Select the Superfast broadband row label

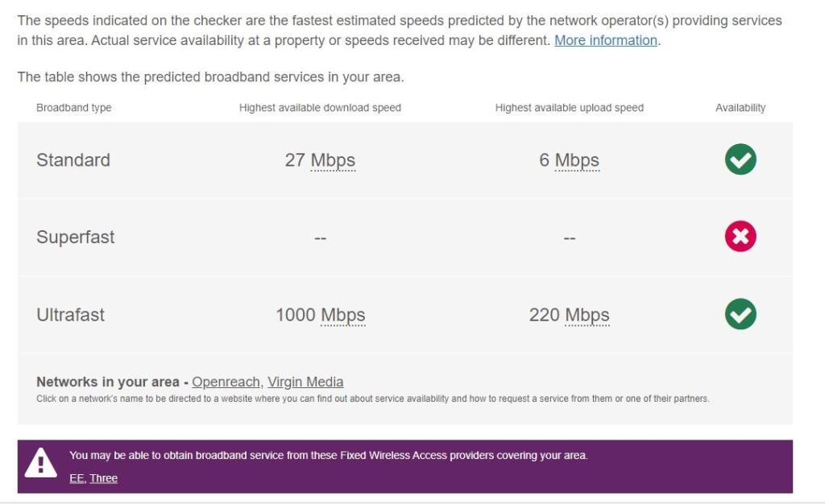pos(76,238)
